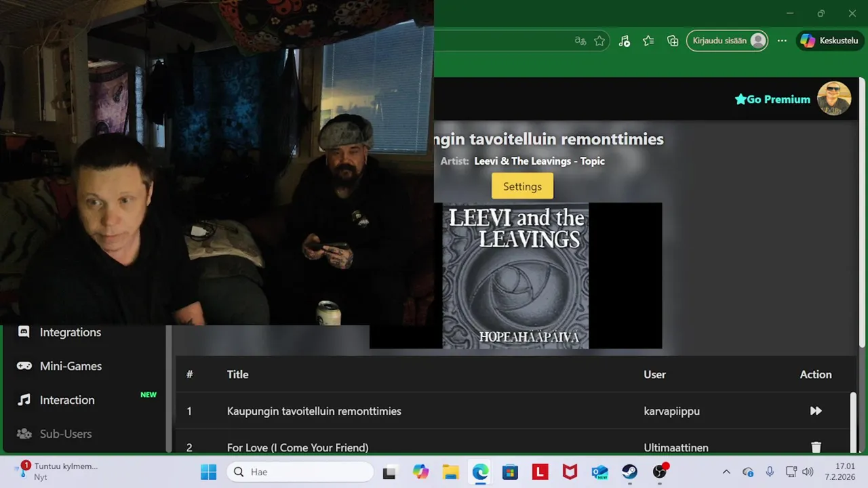
Task: Add page to favorites with star icon
Action: [x=599, y=41]
